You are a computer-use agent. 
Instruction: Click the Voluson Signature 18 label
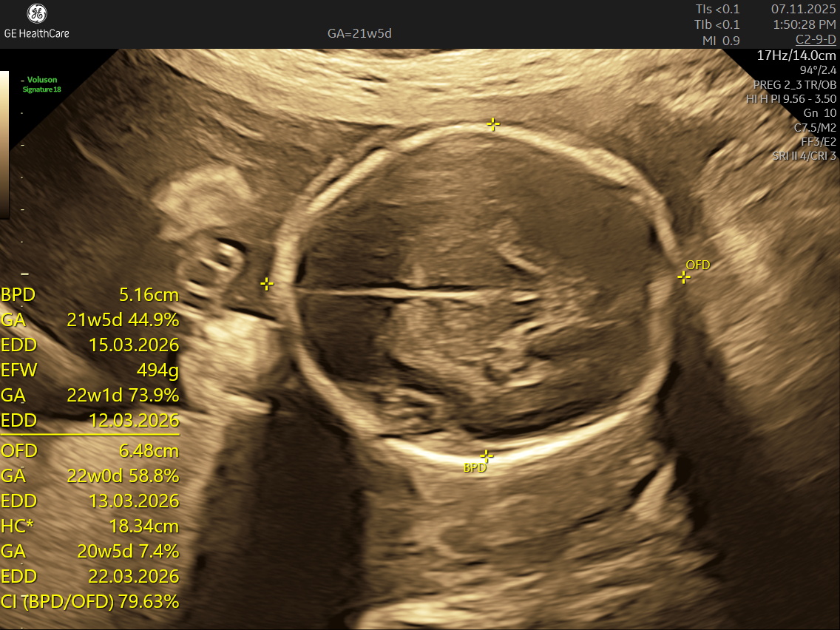tap(43, 84)
